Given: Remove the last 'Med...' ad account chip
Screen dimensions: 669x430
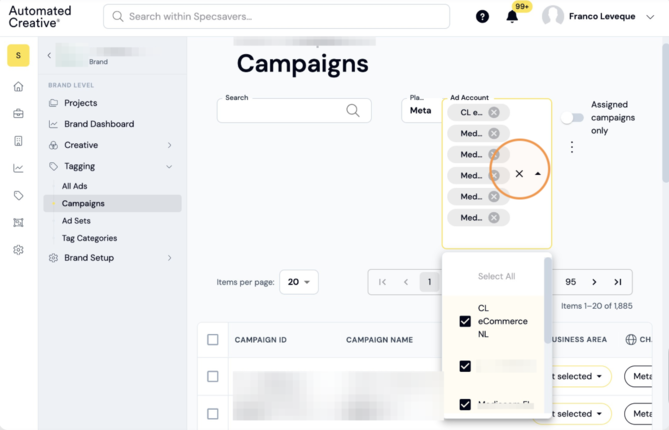Looking at the screenshot, I should [x=494, y=218].
